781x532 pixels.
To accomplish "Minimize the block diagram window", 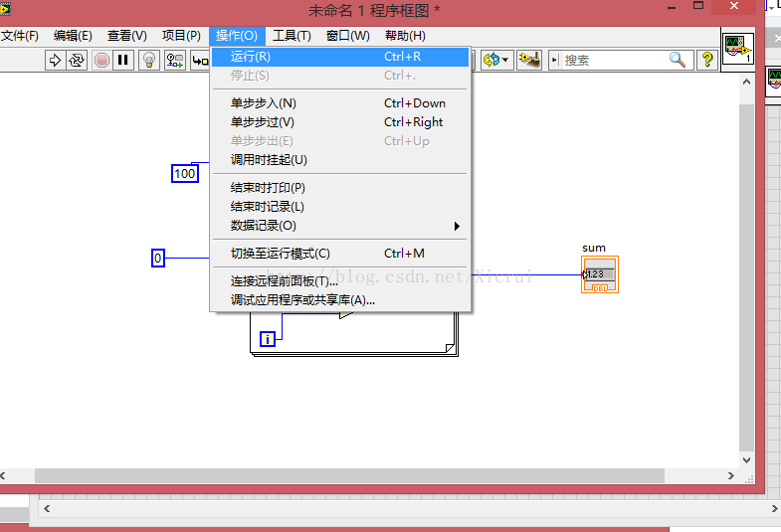I will click(x=672, y=7).
